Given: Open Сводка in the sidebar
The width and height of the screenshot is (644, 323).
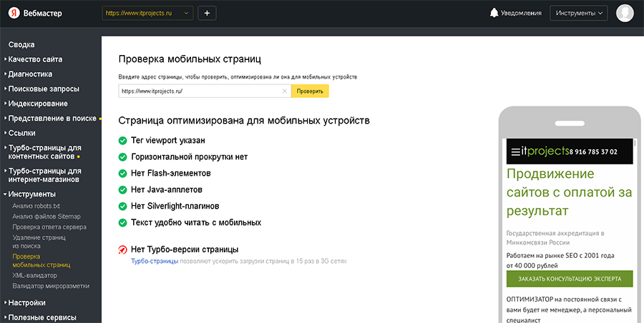Looking at the screenshot, I should pos(21,45).
